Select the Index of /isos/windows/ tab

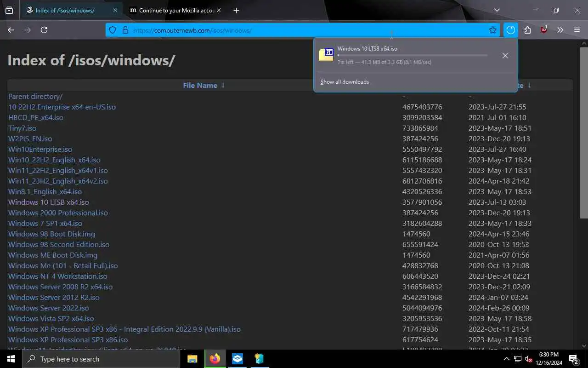click(71, 10)
